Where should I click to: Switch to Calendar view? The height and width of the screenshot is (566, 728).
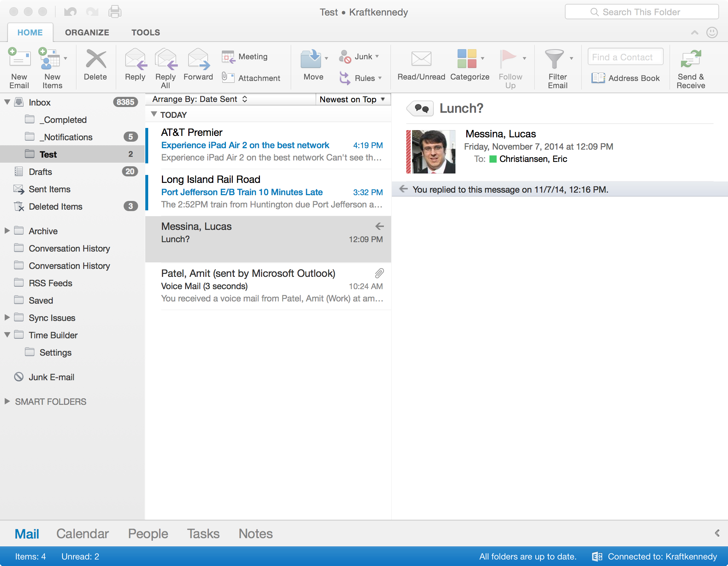(82, 533)
